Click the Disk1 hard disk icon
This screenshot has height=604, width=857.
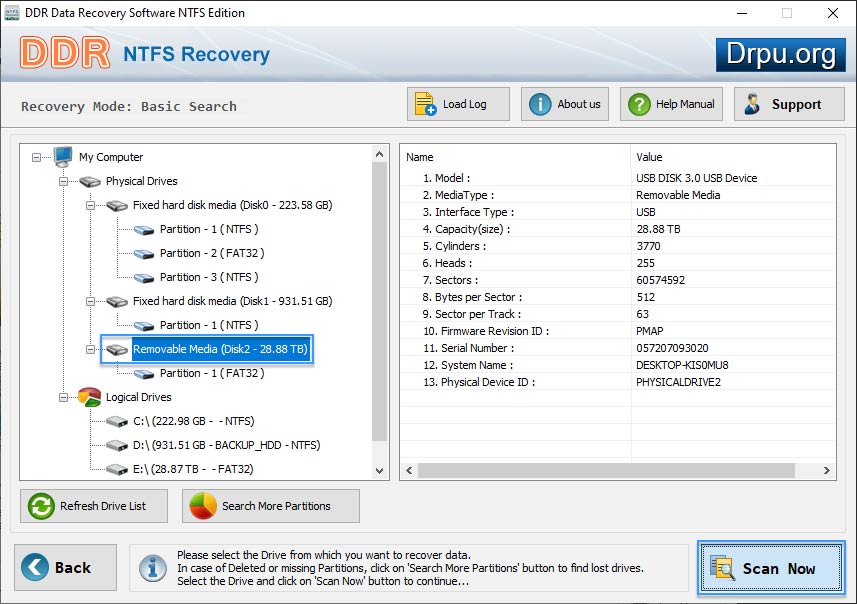pos(117,301)
